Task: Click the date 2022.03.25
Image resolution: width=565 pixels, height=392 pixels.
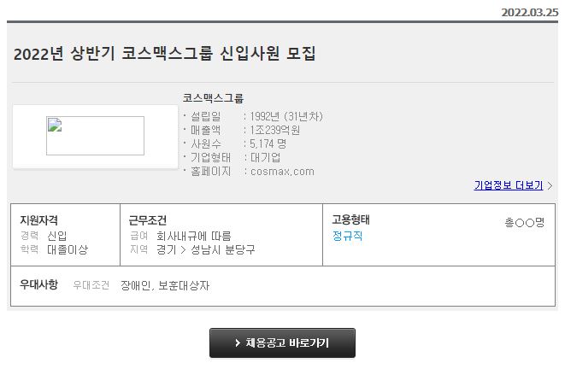Action: click(x=530, y=13)
